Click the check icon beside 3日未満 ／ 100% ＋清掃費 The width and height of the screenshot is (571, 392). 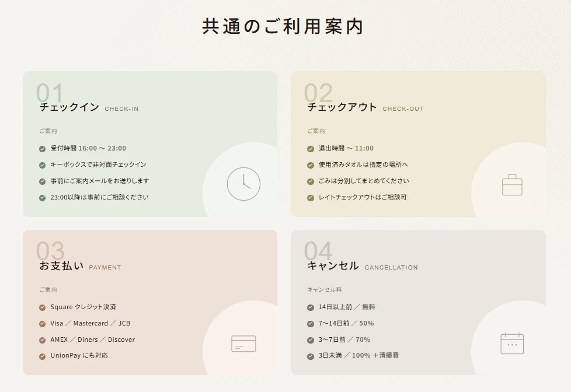click(310, 356)
